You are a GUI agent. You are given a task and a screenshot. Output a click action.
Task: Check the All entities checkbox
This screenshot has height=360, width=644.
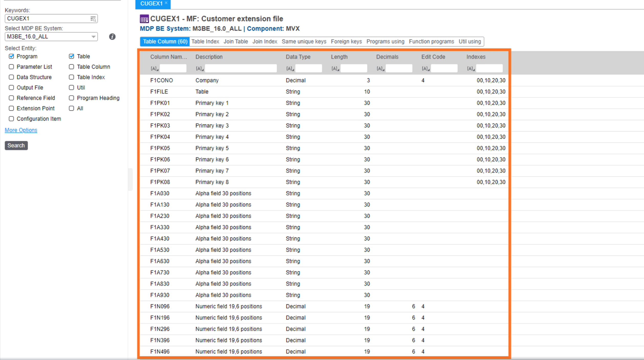[x=71, y=108]
